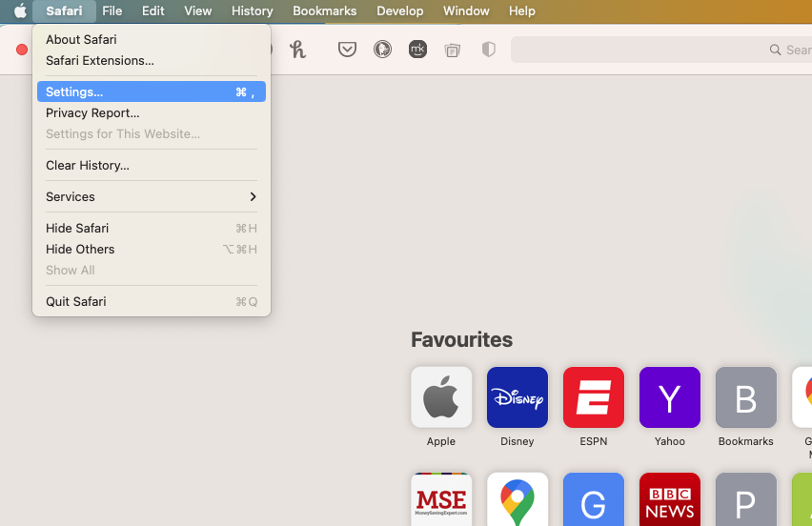Open the Apple favourite

pyautogui.click(x=441, y=397)
